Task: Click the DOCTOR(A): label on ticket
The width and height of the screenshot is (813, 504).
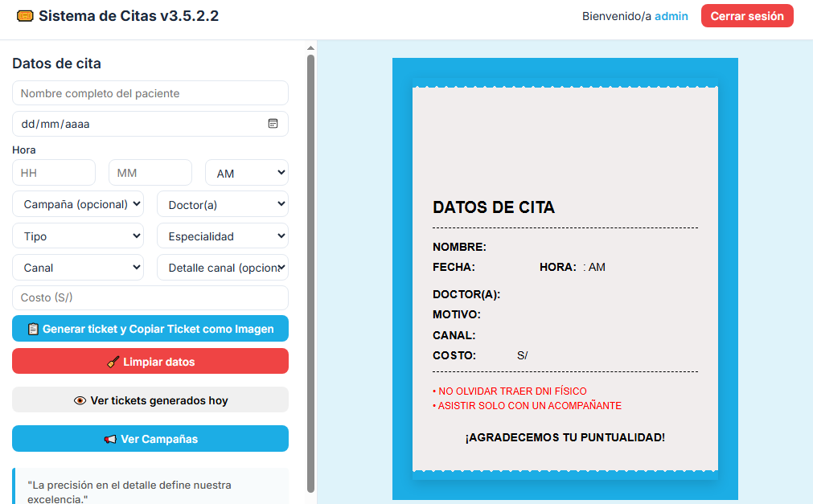Action: tap(466, 294)
